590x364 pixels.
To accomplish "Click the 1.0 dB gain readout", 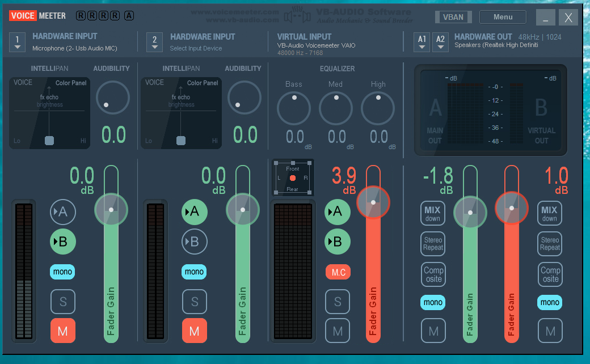I will (x=557, y=180).
